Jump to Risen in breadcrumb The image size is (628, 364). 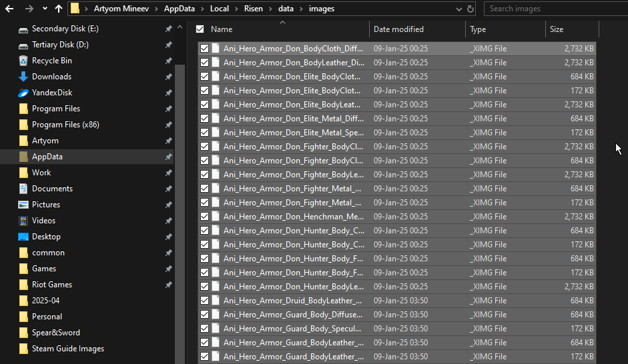(x=254, y=9)
